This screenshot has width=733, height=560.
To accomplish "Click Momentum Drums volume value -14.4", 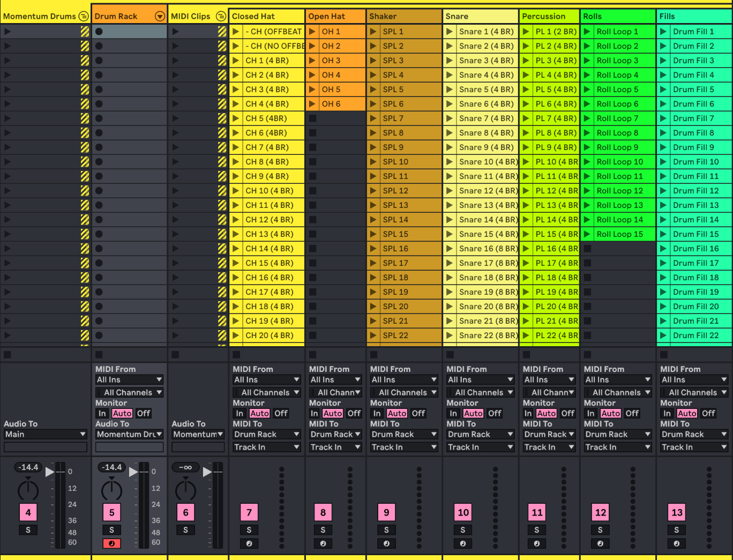I will pos(28,467).
